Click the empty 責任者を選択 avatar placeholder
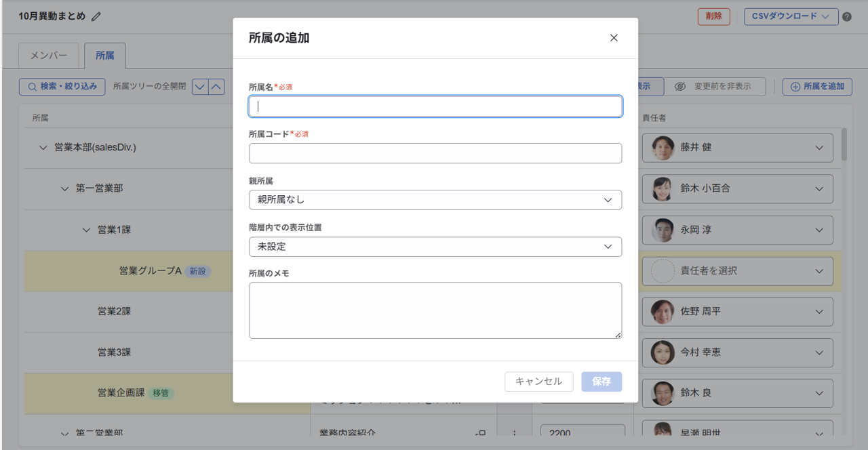This screenshot has height=450, width=868. point(663,270)
